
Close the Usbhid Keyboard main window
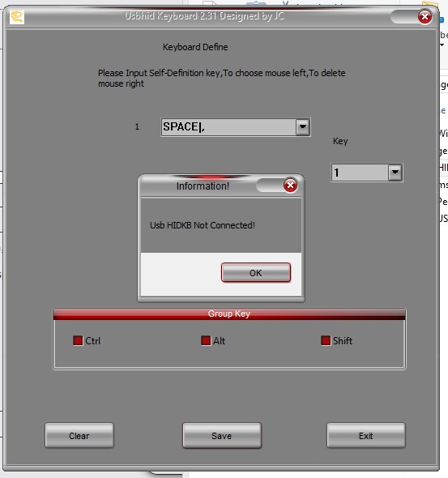(x=425, y=17)
